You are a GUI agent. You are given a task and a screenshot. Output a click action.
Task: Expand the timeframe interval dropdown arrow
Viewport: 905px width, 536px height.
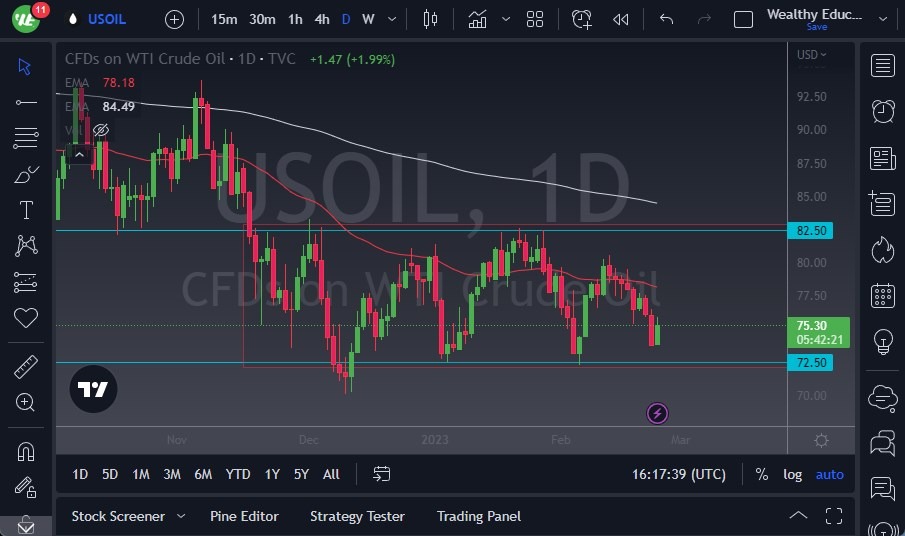[x=391, y=19]
